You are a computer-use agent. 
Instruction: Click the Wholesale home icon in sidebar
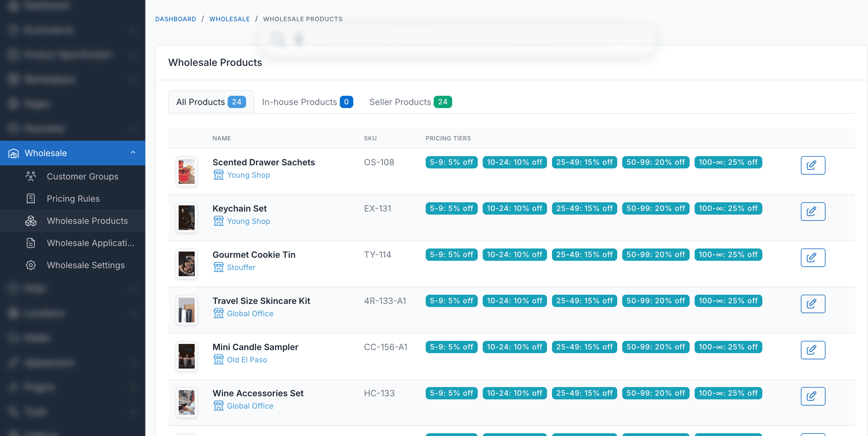(14, 153)
